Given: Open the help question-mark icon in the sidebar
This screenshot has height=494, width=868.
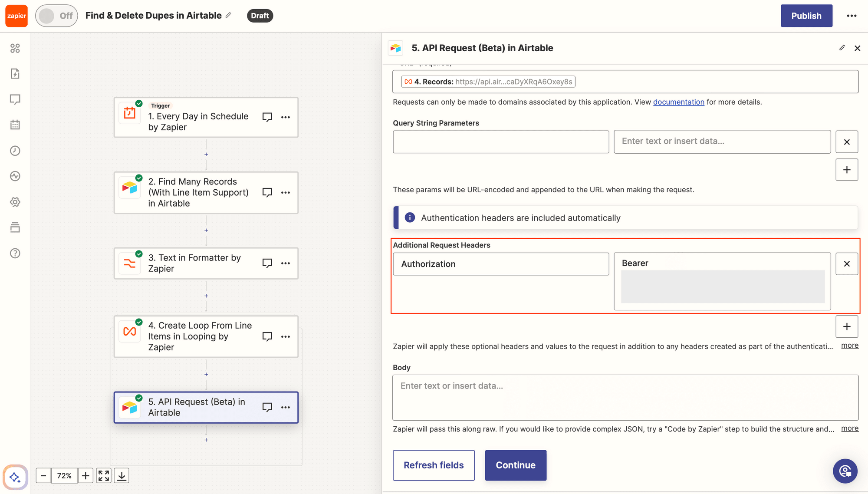Looking at the screenshot, I should pos(15,253).
